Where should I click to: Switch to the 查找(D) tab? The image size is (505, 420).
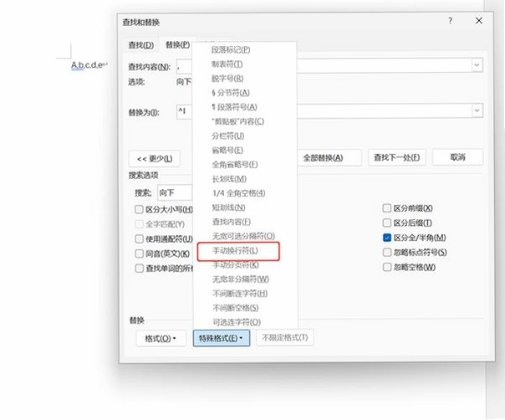(x=141, y=45)
